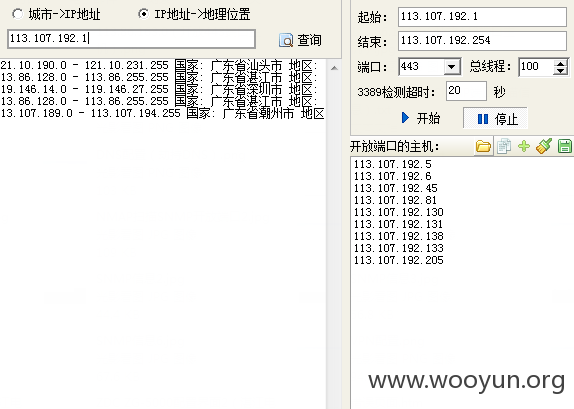Add a host with green plus icon
The width and height of the screenshot is (574, 409).
coord(524,146)
